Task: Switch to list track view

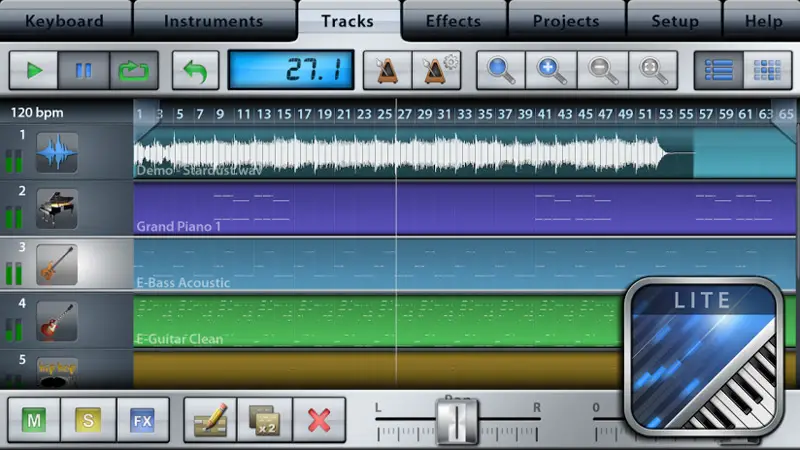Action: click(718, 70)
